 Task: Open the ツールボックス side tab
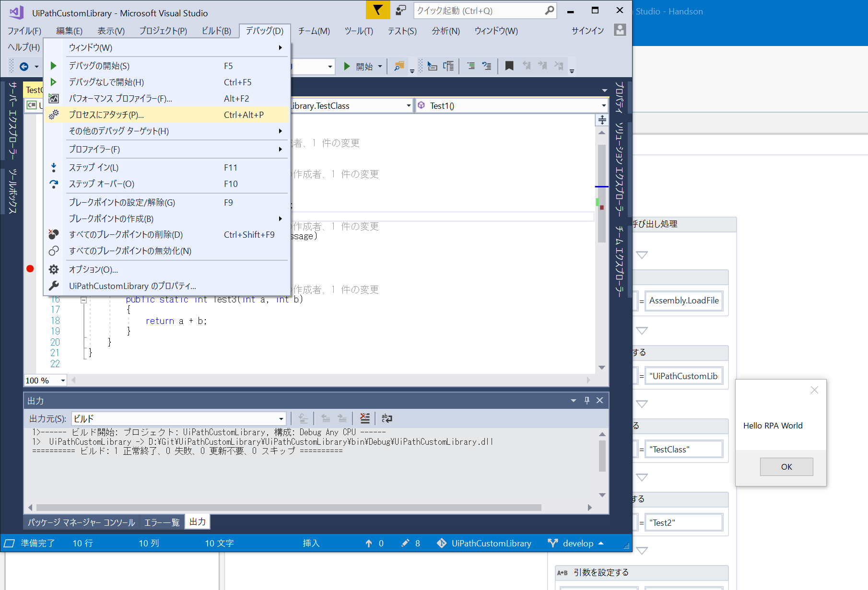coord(12,191)
